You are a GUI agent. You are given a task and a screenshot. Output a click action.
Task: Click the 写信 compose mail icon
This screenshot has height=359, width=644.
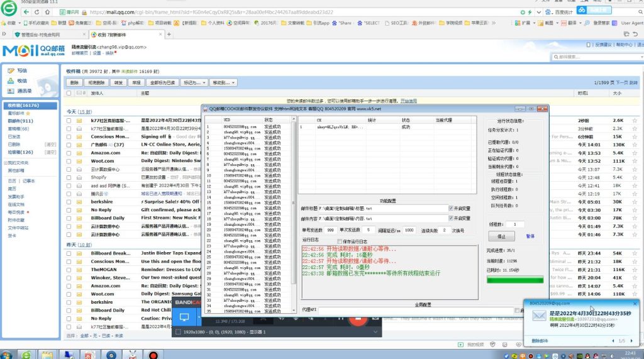pos(11,71)
